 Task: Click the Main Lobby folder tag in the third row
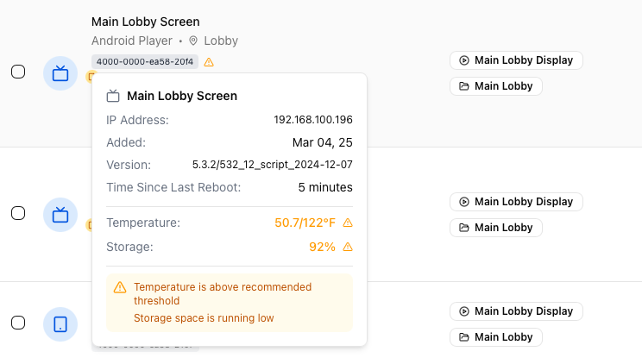tap(496, 337)
